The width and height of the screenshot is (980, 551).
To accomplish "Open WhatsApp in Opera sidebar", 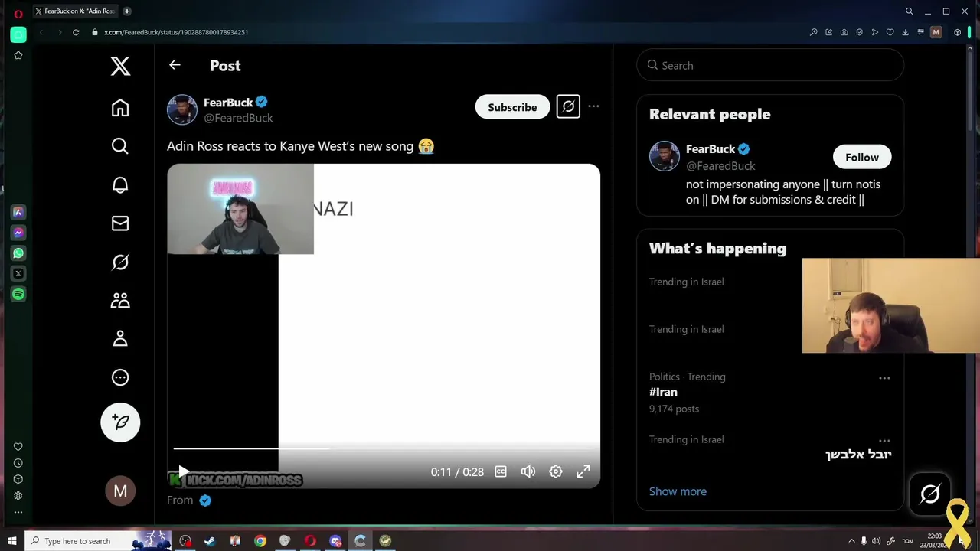I will click(18, 253).
